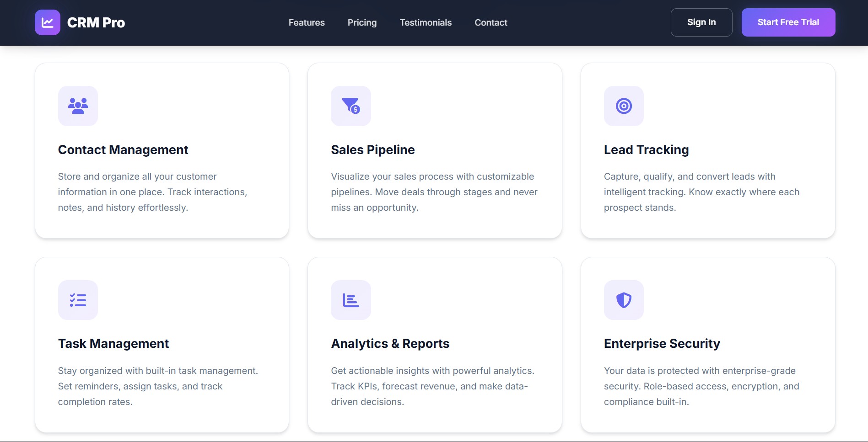Navigate to Testimonials in the header
The width and height of the screenshot is (868, 442).
point(426,22)
